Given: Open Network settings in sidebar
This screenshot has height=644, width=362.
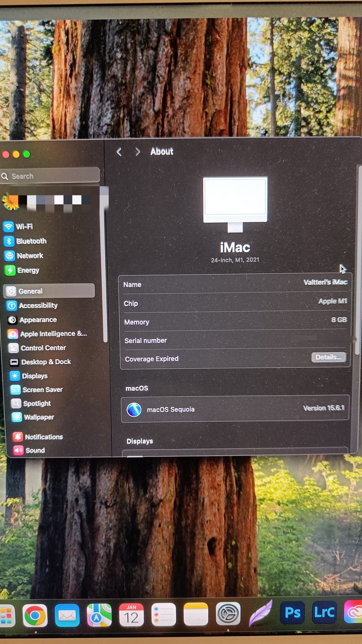Looking at the screenshot, I should click(x=24, y=256).
